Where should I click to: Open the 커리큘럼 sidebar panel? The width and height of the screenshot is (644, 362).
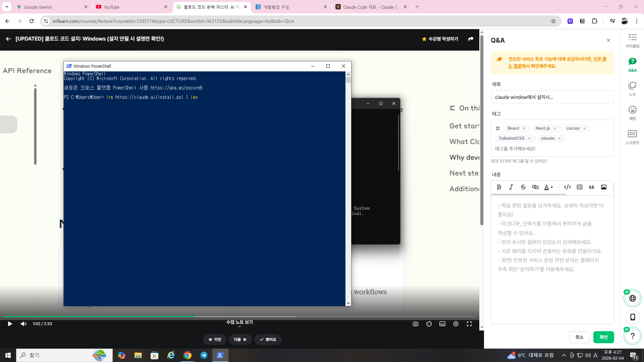[x=632, y=40]
